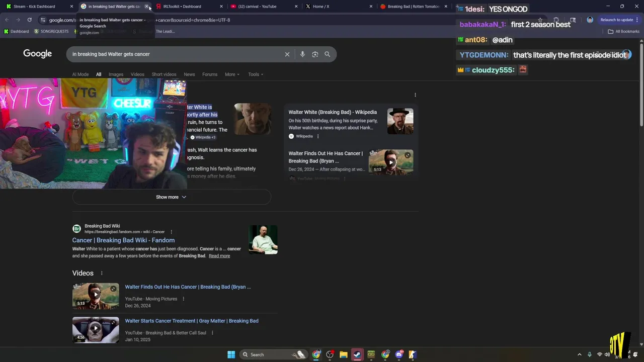Select Images search filter

pos(116,74)
